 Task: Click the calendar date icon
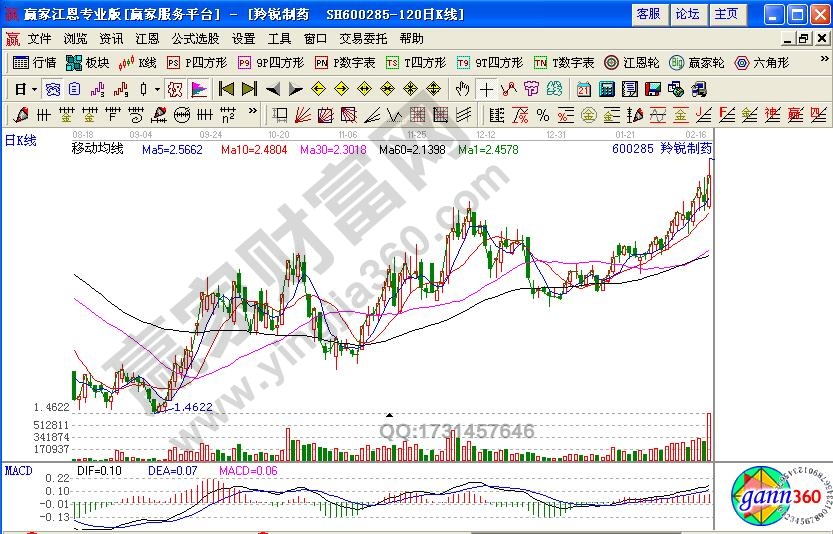coord(583,88)
